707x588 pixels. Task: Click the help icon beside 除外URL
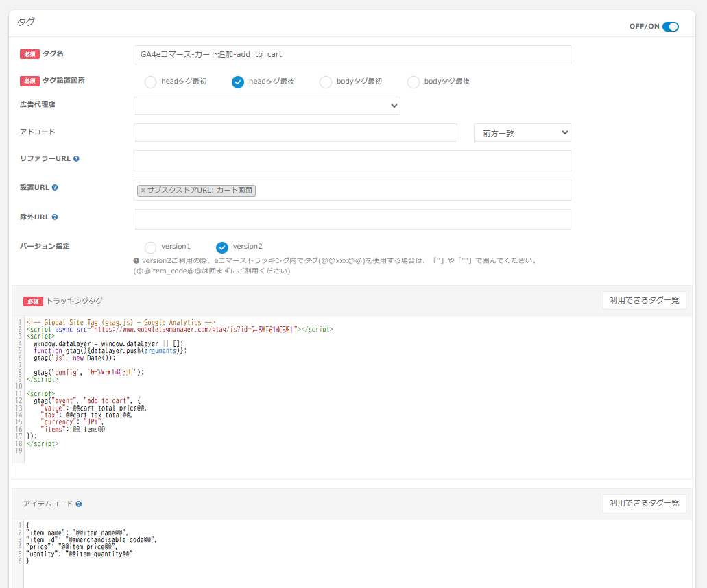[55, 217]
